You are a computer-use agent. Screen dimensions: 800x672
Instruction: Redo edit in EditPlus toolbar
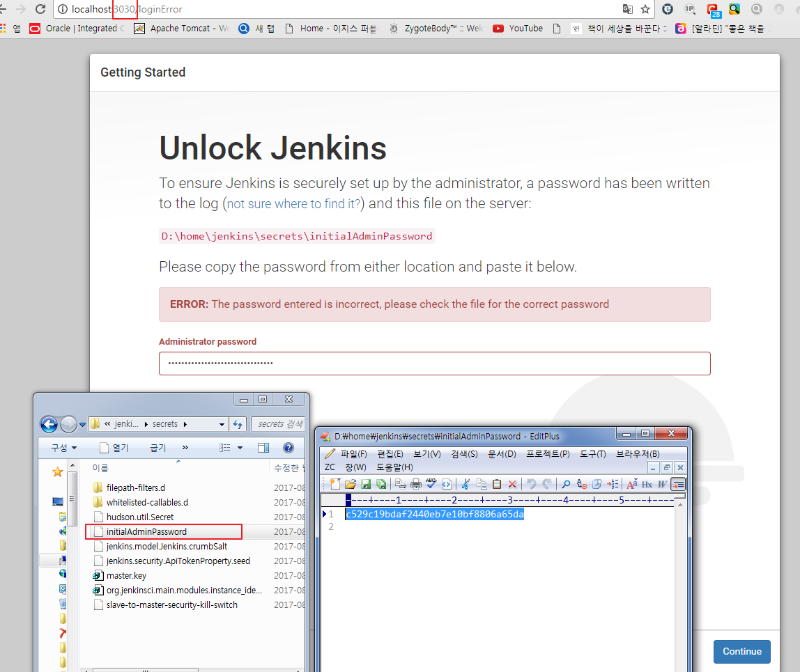click(547, 485)
